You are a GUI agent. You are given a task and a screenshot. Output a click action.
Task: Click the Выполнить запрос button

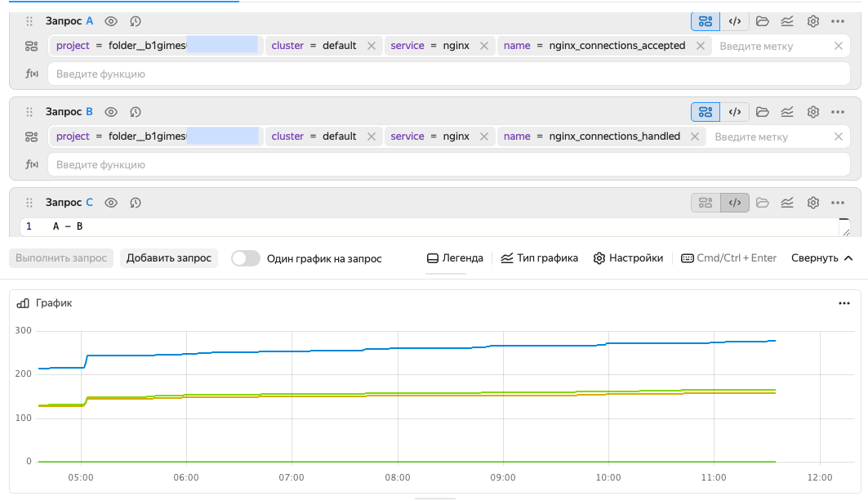61,258
